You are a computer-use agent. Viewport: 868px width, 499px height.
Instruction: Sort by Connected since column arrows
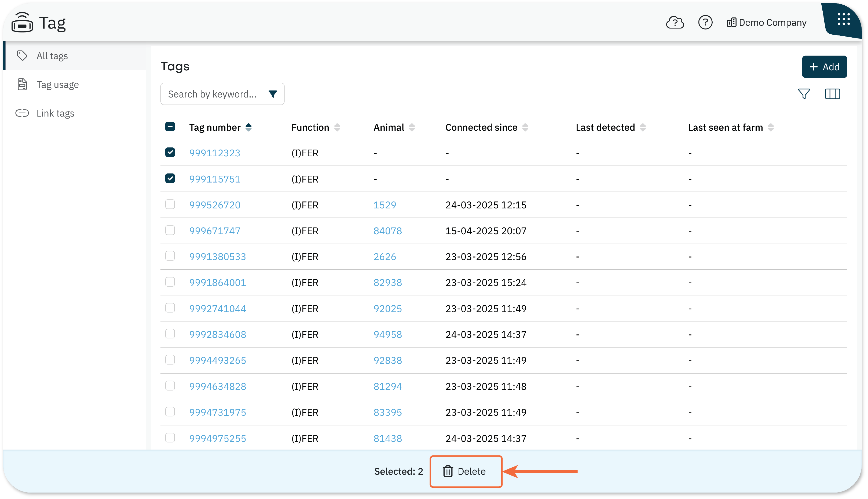[x=525, y=128]
